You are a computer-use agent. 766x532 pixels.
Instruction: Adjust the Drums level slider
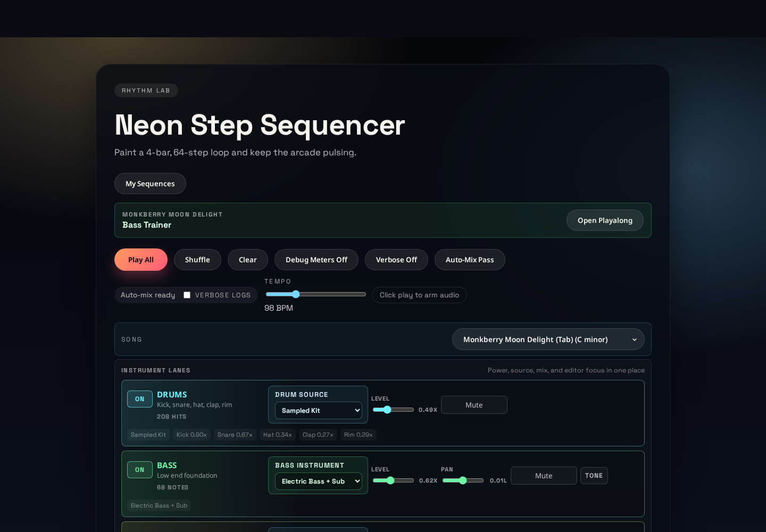[393, 410]
